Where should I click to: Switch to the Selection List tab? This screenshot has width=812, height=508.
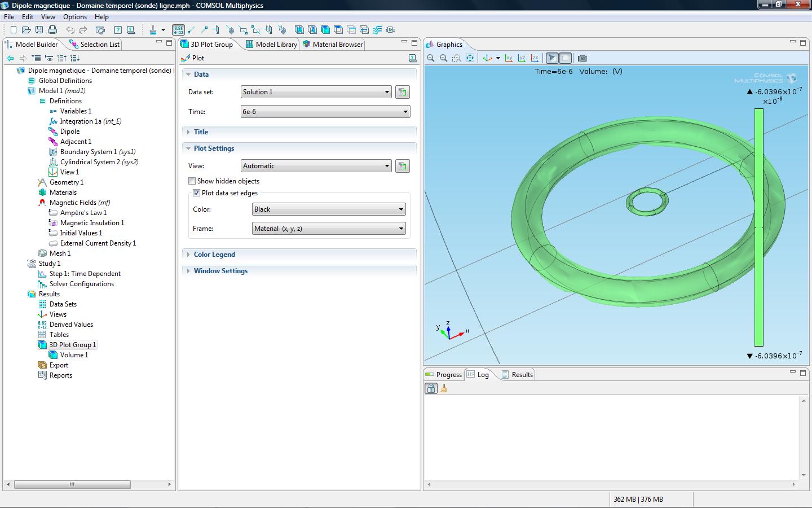pyautogui.click(x=94, y=45)
